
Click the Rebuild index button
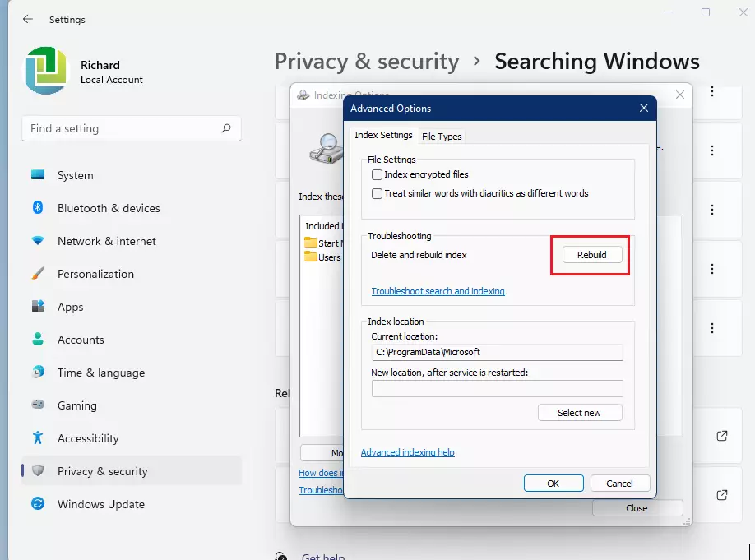point(592,255)
